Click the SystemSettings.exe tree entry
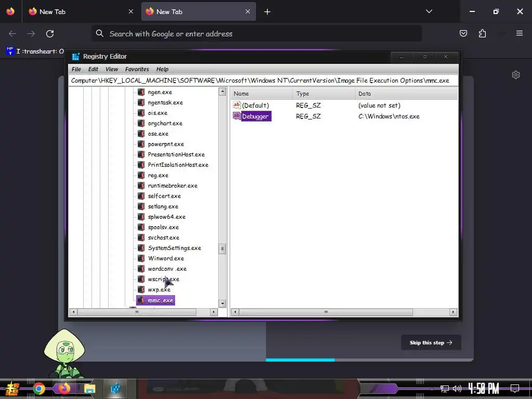The width and height of the screenshot is (532, 399). click(x=175, y=248)
